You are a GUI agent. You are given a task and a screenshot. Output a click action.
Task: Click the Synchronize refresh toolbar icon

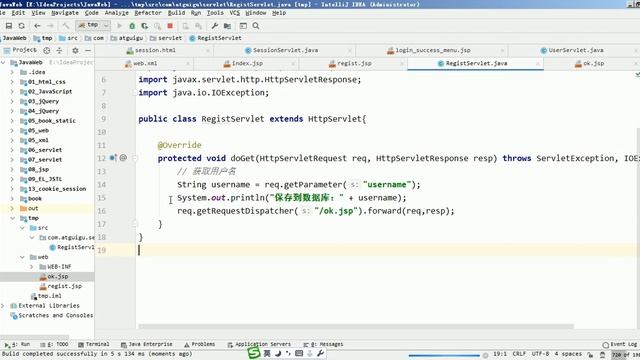coord(21,26)
